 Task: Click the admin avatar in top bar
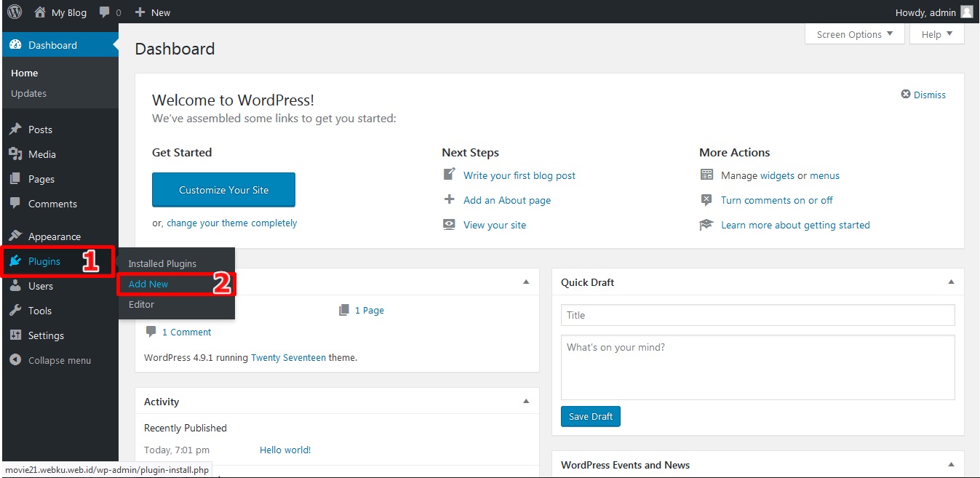coord(966,12)
